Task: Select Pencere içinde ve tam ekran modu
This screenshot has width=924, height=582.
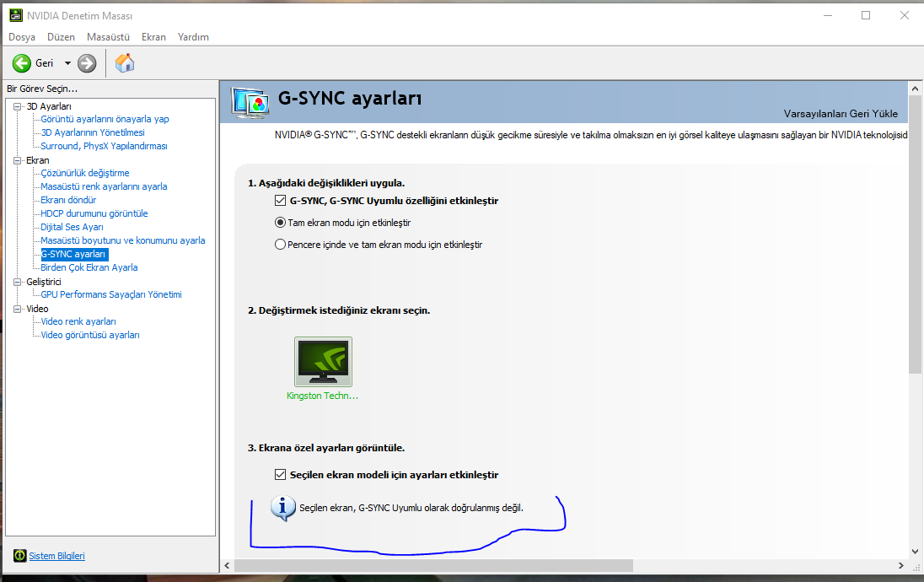Action: pos(281,245)
